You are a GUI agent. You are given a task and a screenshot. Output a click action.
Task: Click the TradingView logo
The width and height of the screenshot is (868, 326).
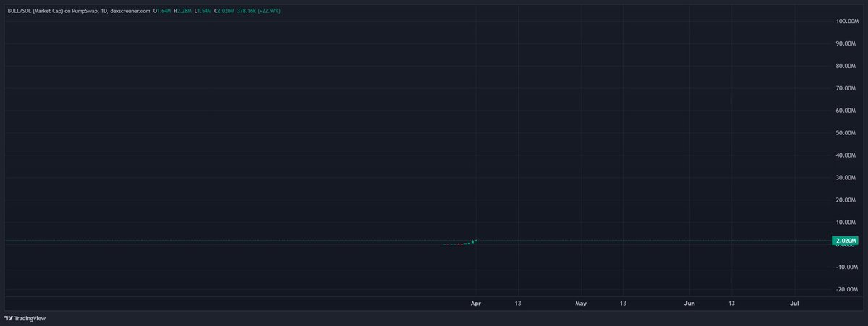tap(24, 318)
